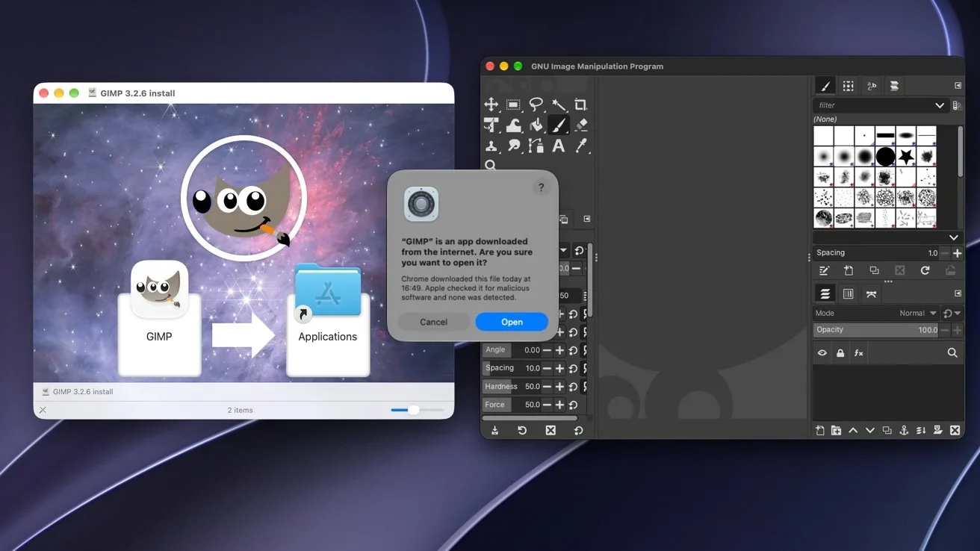
Task: Select the Smudge tool
Action: click(x=513, y=146)
